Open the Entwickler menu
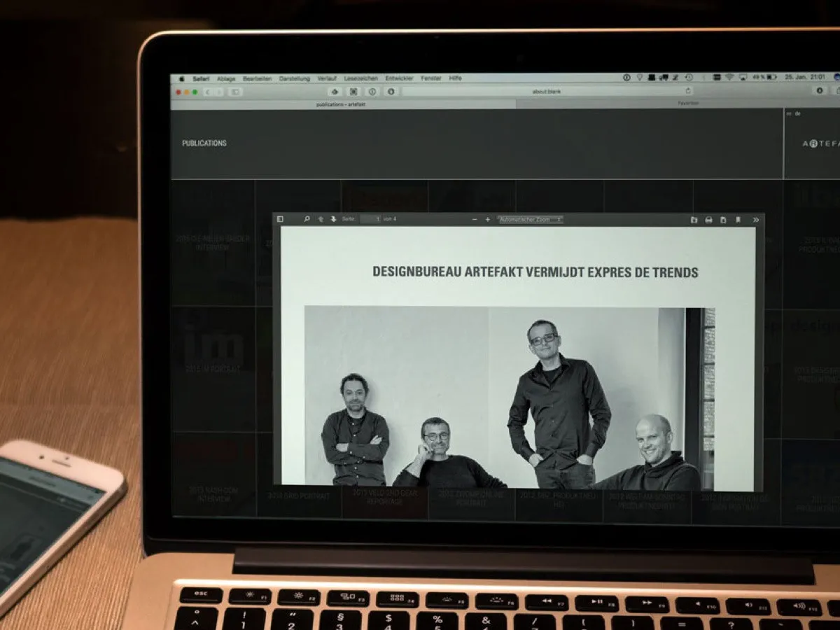Image resolution: width=840 pixels, height=630 pixels. [x=399, y=78]
